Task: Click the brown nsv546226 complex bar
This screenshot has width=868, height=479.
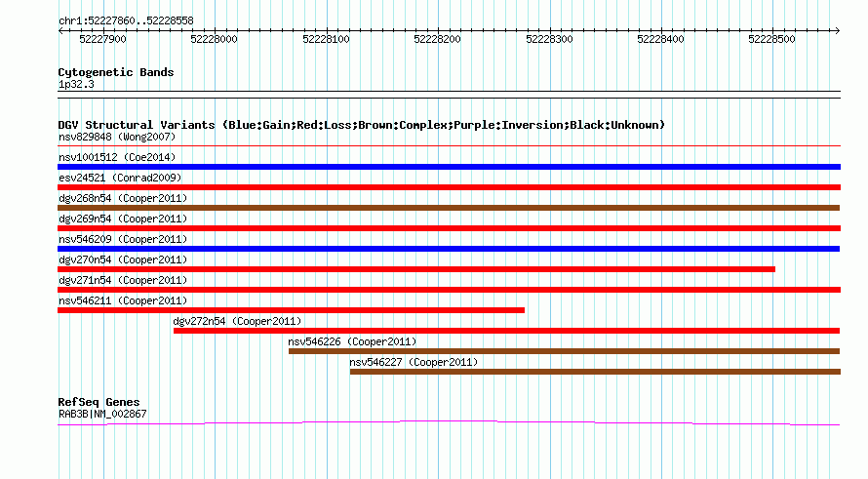Action: click(564, 351)
